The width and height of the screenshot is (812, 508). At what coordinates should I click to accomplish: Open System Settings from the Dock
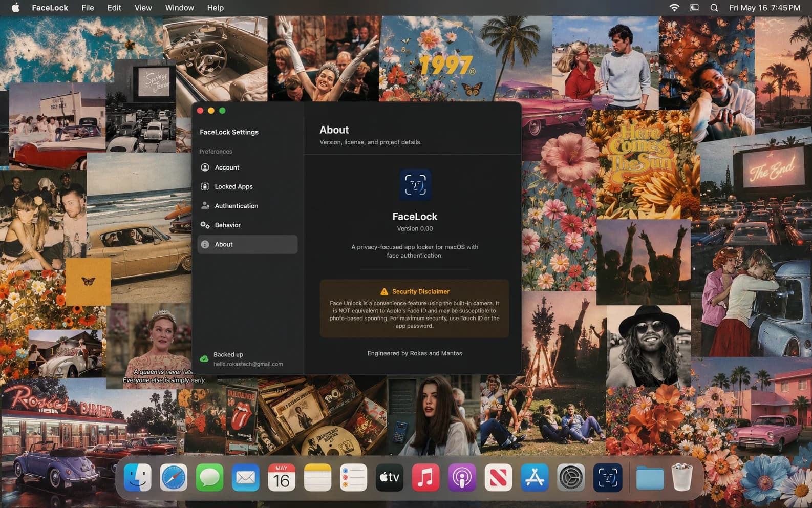(x=571, y=478)
